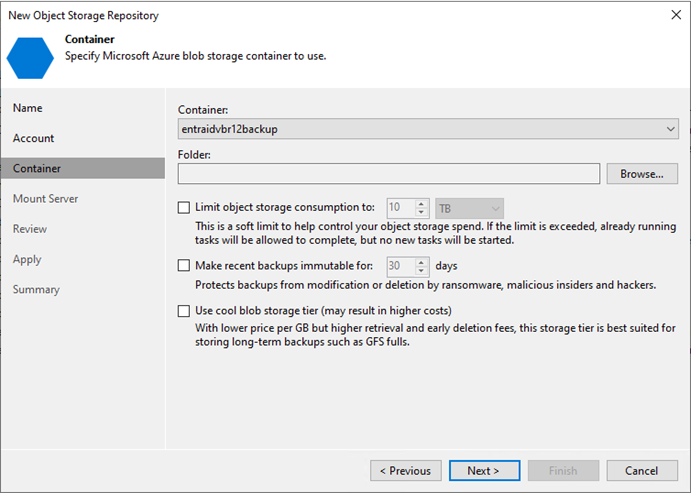The image size is (691, 493).
Task: Cancel the repository wizard
Action: 642,471
